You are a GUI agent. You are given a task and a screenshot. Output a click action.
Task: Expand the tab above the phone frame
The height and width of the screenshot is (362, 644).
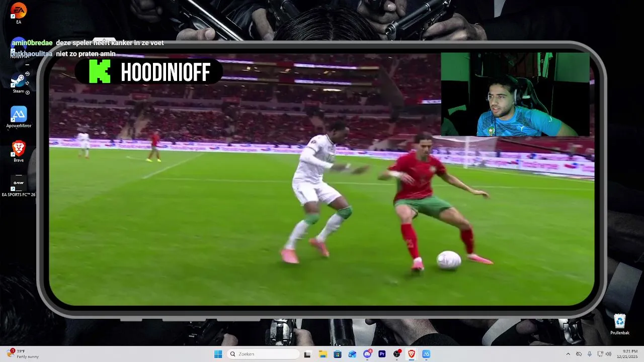click(104, 40)
